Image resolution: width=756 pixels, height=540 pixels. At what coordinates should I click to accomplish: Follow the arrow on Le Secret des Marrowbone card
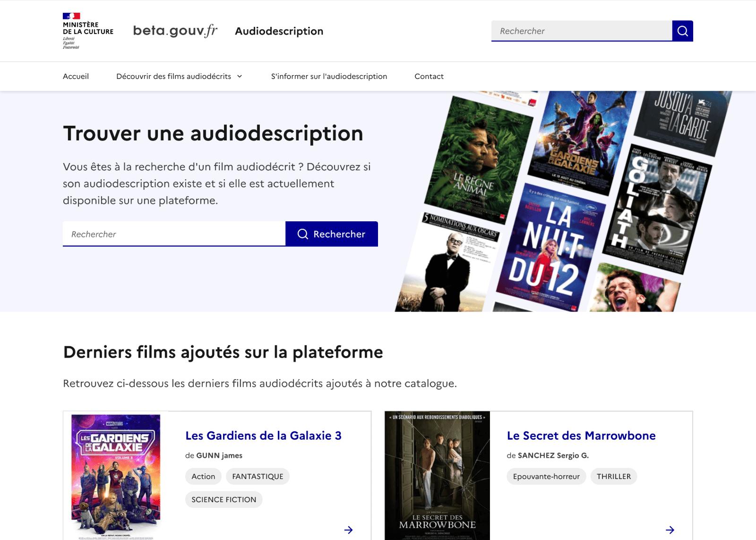pos(670,530)
